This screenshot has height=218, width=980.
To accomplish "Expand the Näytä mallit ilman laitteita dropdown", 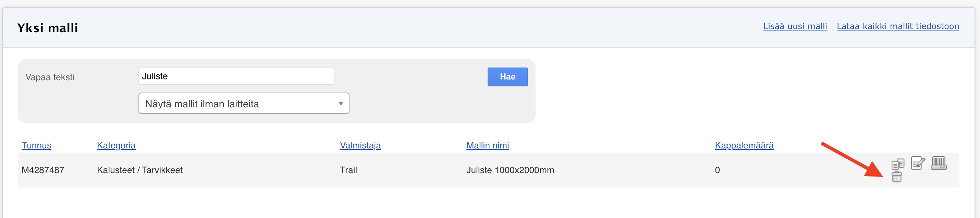I will pyautogui.click(x=244, y=103).
